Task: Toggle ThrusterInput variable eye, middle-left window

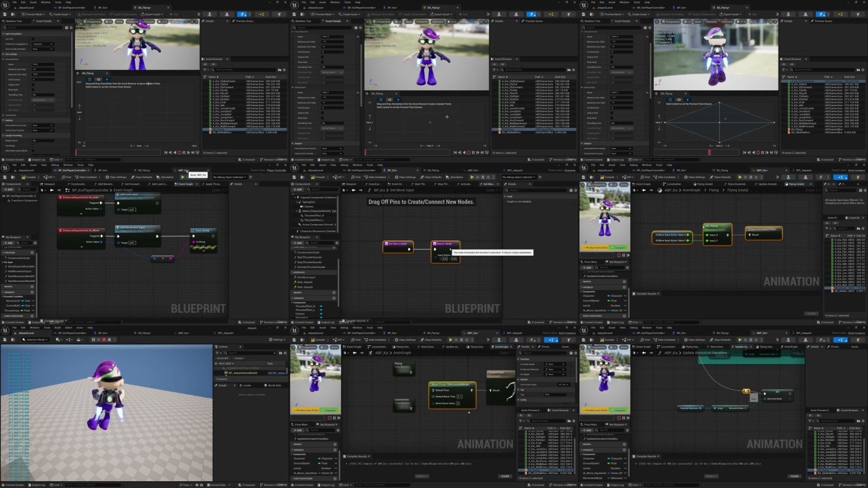Action: 33,310
